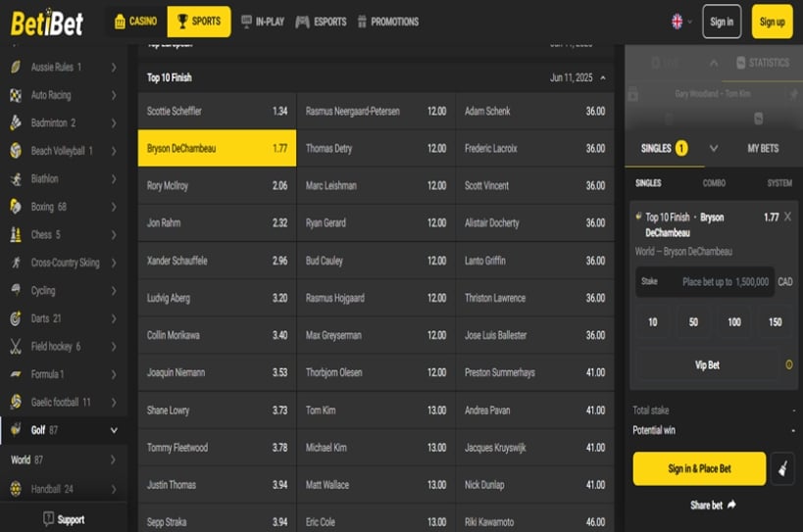Open Support chat

click(x=64, y=519)
